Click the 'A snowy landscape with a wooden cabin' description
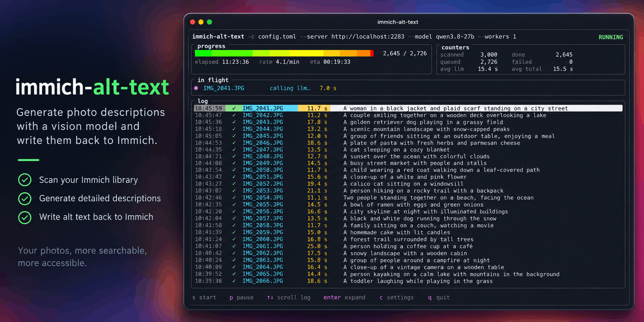 pos(405,253)
